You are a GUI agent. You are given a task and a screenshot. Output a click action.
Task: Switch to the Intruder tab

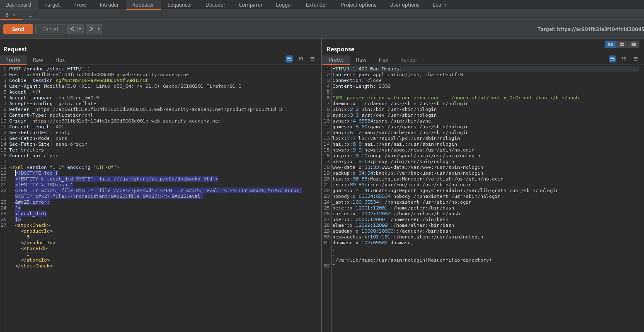pyautogui.click(x=109, y=5)
